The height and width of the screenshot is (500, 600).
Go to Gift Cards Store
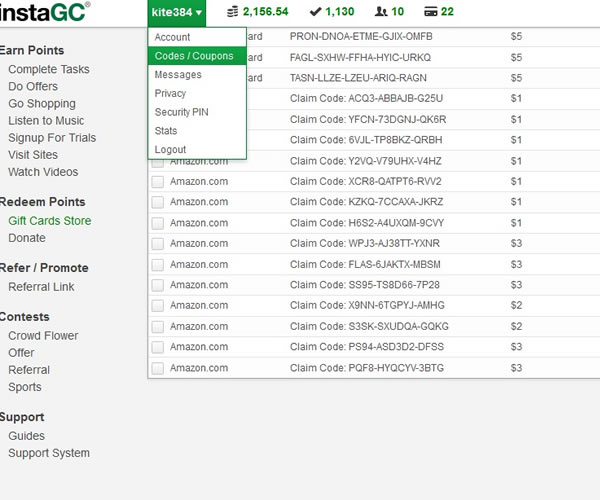[x=49, y=221]
